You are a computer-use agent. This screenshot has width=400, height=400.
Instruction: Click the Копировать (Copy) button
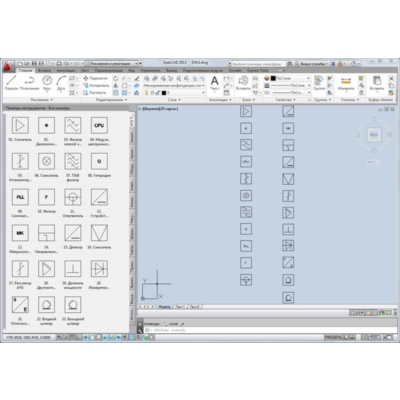tap(96, 85)
